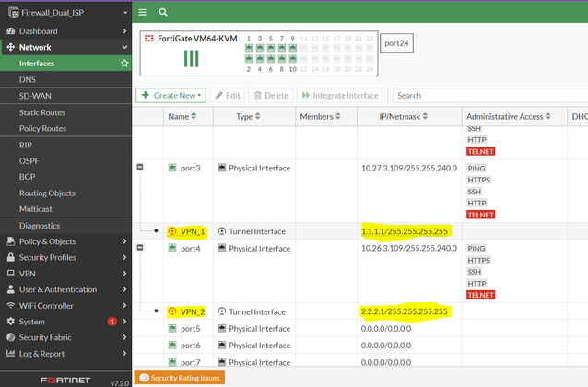Open DNS settings in sidebar
588x387 pixels.
tap(27, 80)
